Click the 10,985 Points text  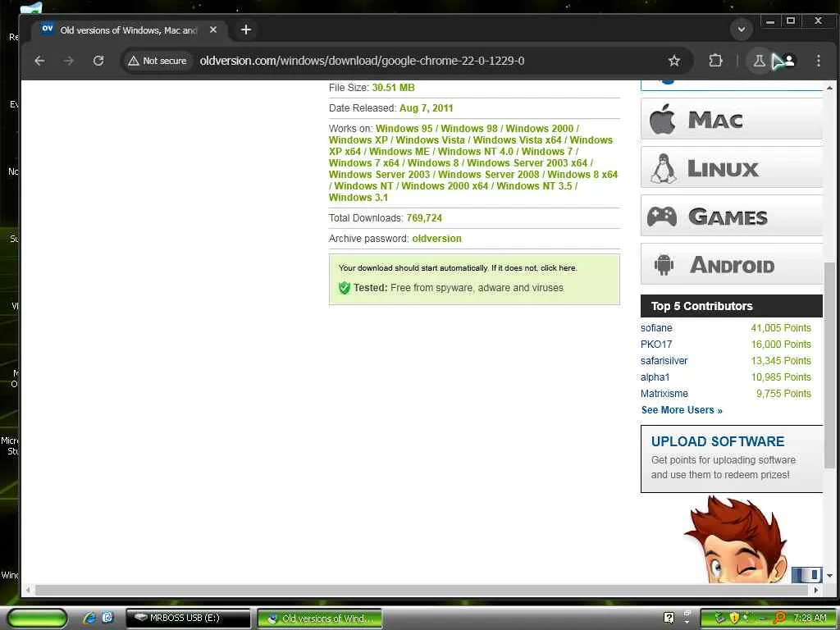tap(781, 377)
